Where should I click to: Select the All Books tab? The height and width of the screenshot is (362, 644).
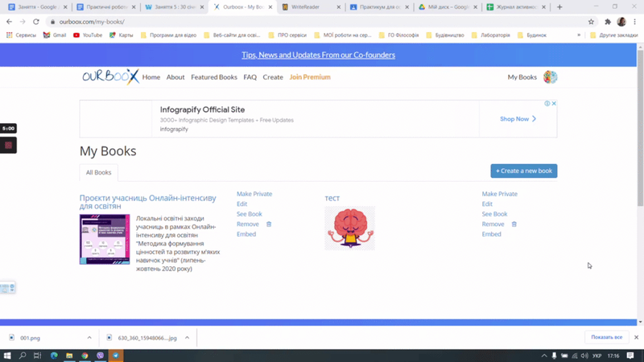point(98,172)
